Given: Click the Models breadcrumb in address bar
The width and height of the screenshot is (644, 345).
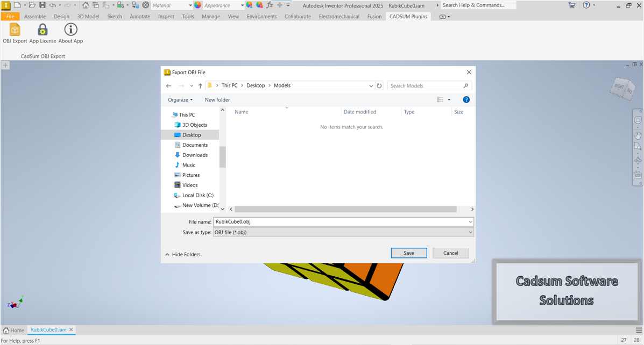Looking at the screenshot, I should 282,85.
